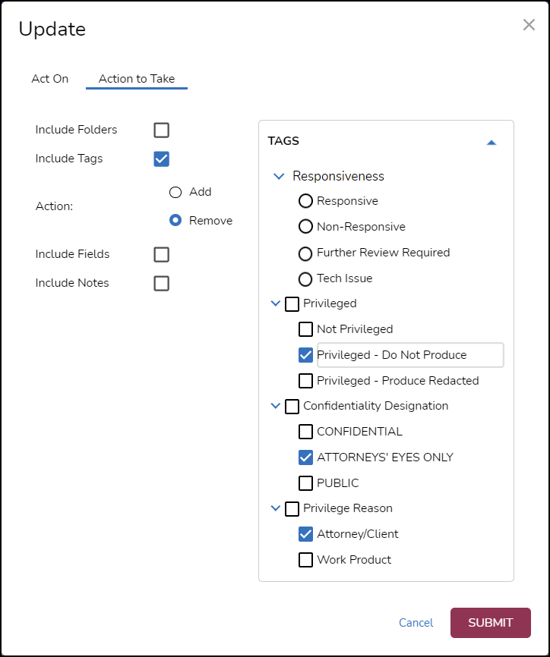
Task: Uncheck ATTORNEYS' EYES ONLY tag
Action: tap(305, 457)
